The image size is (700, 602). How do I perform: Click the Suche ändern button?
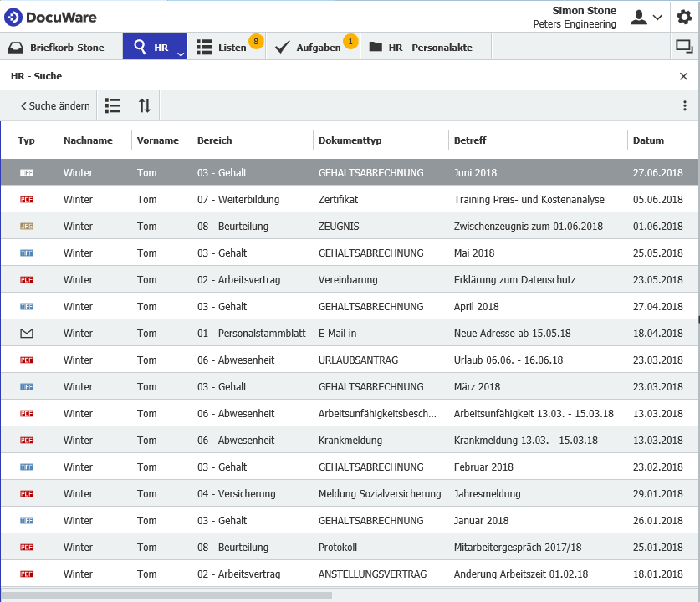(x=55, y=106)
